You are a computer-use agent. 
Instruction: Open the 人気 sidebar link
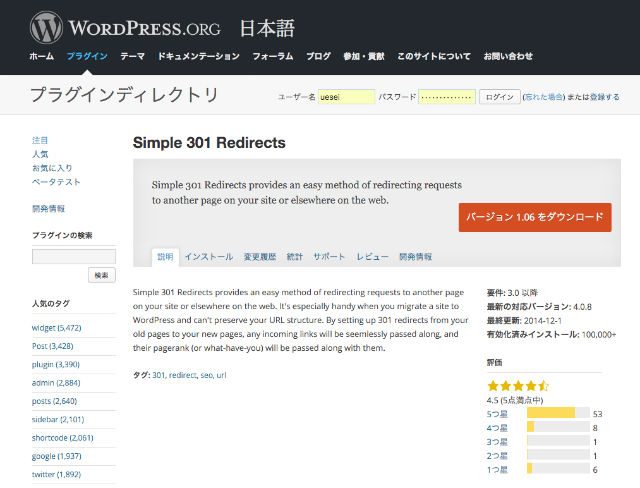[40, 154]
